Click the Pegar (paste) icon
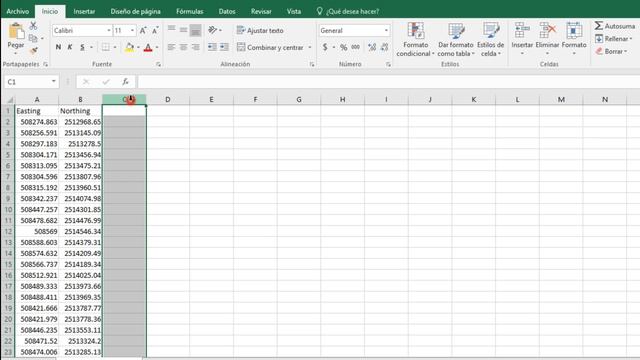Image resolution: width=640 pixels, height=360 pixels. (16, 32)
